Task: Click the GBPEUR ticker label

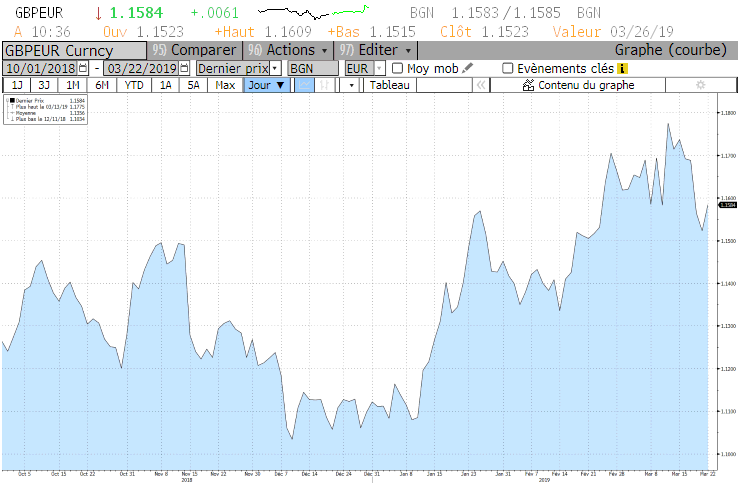Action: [39, 12]
